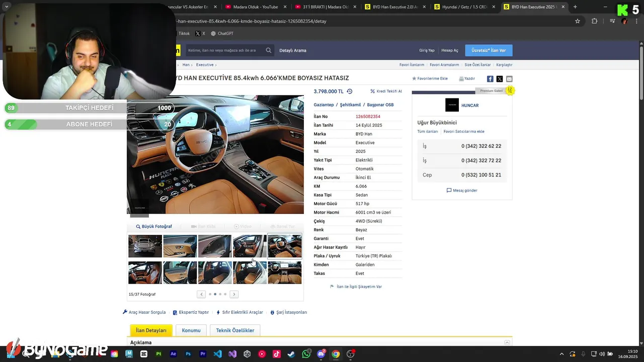
Task: Open WhatsApp from the taskbar
Action: click(x=306, y=354)
